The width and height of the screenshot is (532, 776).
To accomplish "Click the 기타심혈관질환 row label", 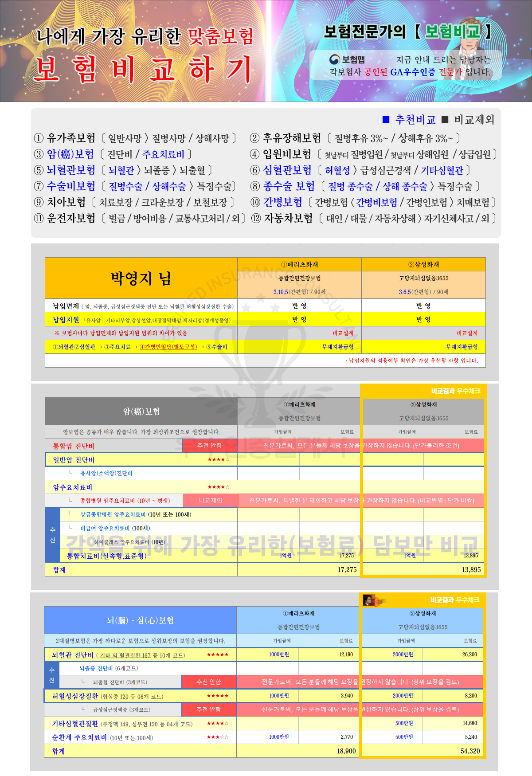I will pos(75,724).
